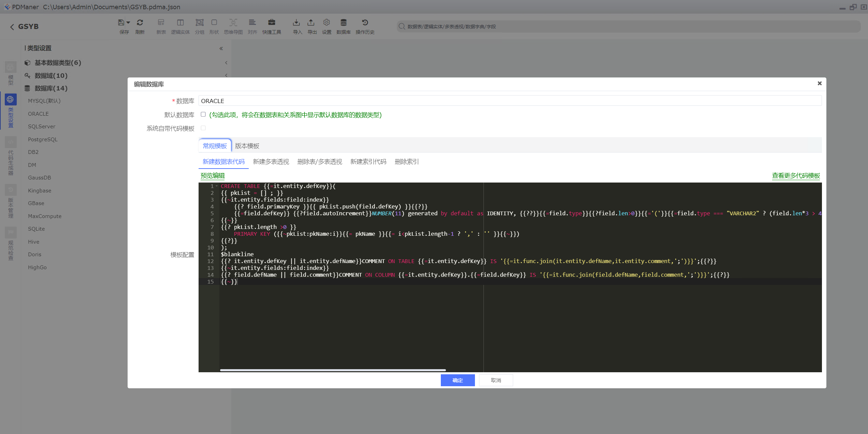868x434 pixels.
Task: Expand the basic data types section
Action: point(58,63)
